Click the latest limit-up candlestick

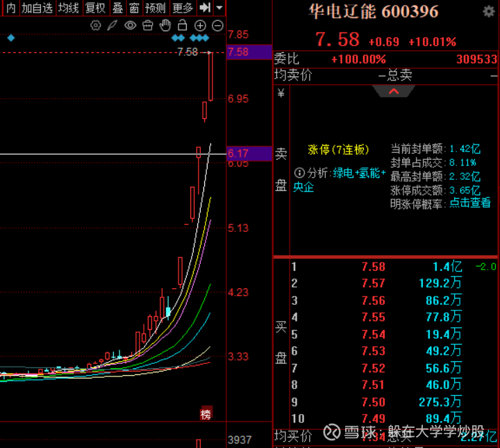pos(210,76)
